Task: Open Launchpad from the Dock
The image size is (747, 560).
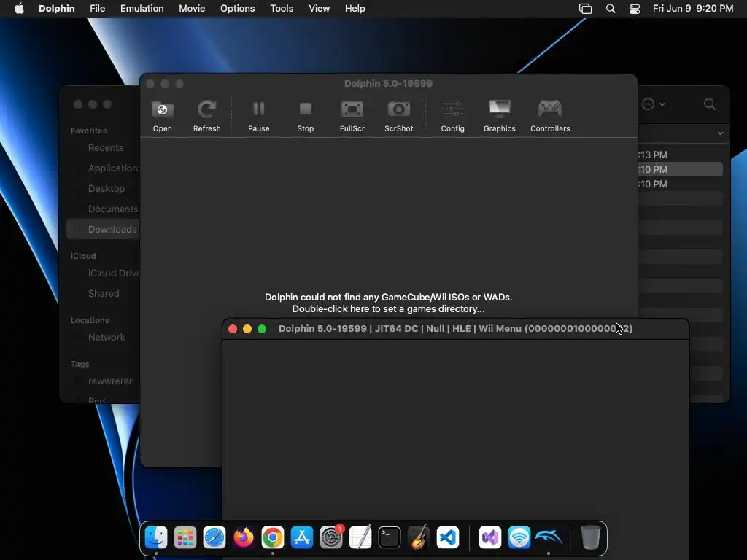Action: (x=185, y=537)
